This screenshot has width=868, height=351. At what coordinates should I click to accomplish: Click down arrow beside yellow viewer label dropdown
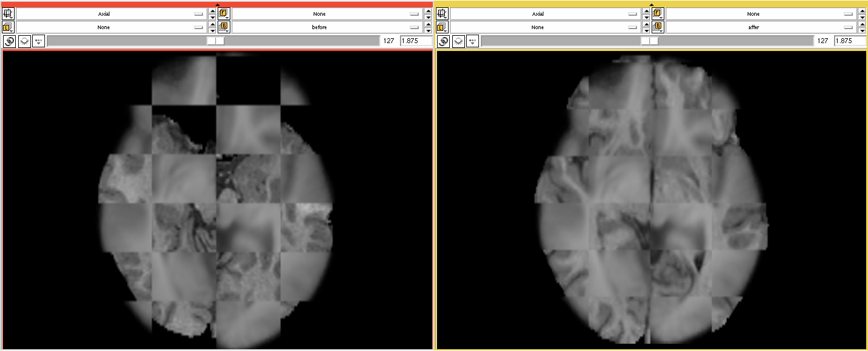(x=646, y=30)
